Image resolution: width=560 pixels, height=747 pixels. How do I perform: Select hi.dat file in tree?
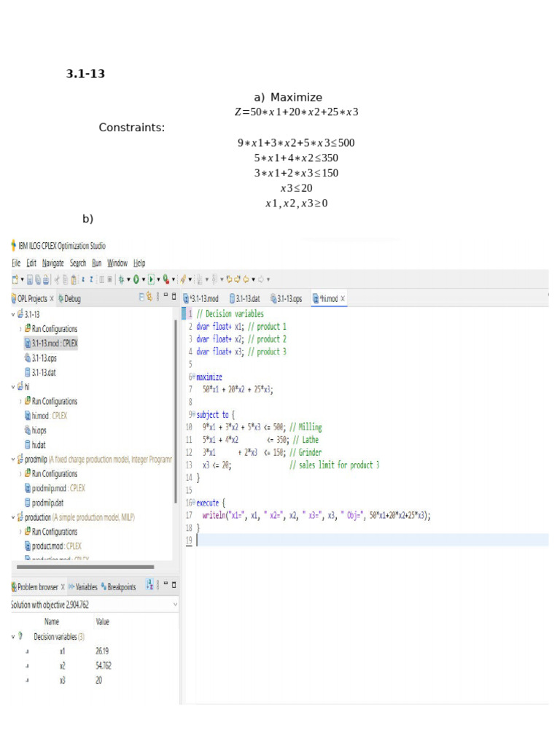point(35,445)
